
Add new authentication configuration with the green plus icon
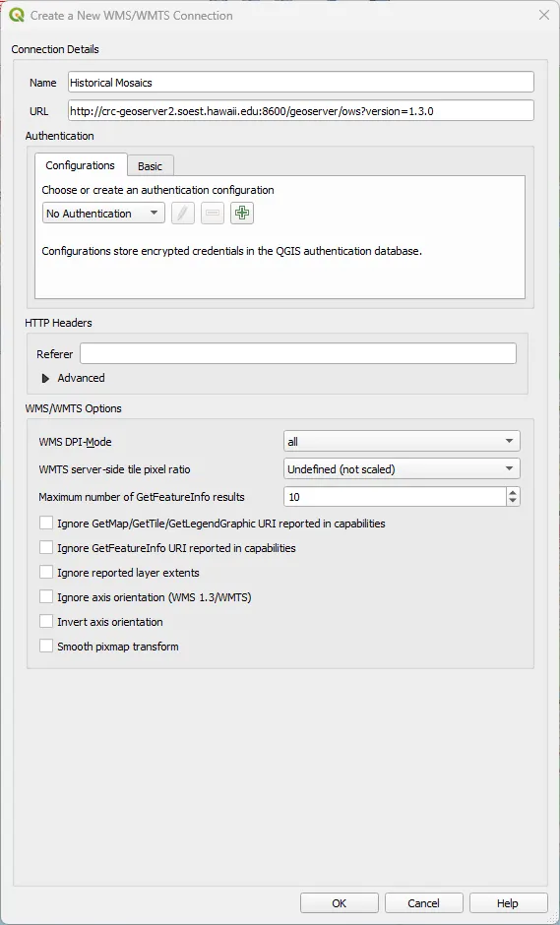pyautogui.click(x=242, y=213)
